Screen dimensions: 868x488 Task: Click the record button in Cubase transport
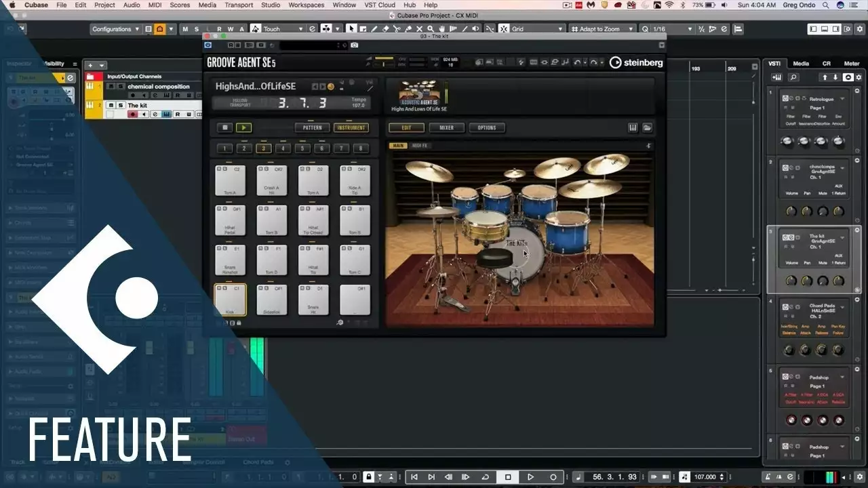click(553, 477)
